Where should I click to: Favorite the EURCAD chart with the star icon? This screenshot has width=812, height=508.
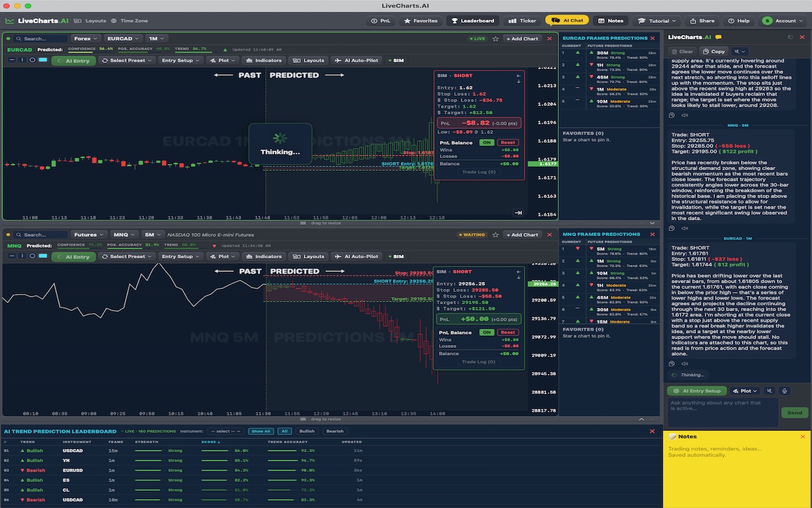pyautogui.click(x=495, y=39)
